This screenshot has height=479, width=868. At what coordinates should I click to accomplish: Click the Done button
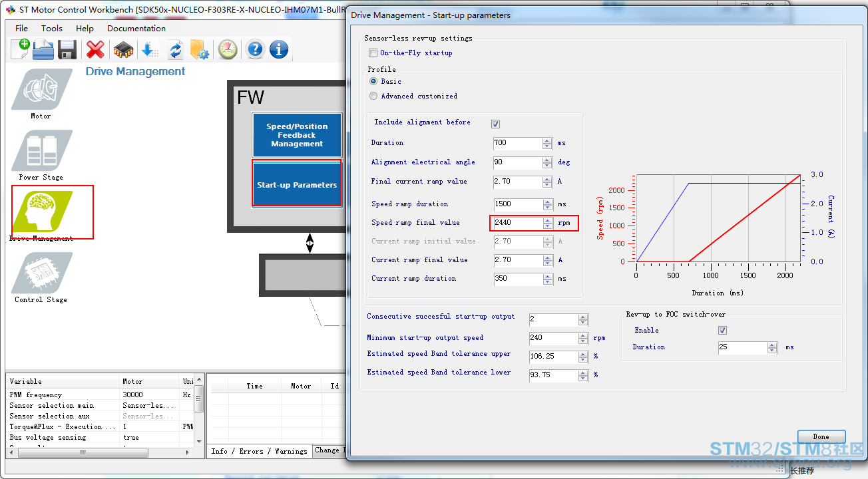tap(821, 437)
